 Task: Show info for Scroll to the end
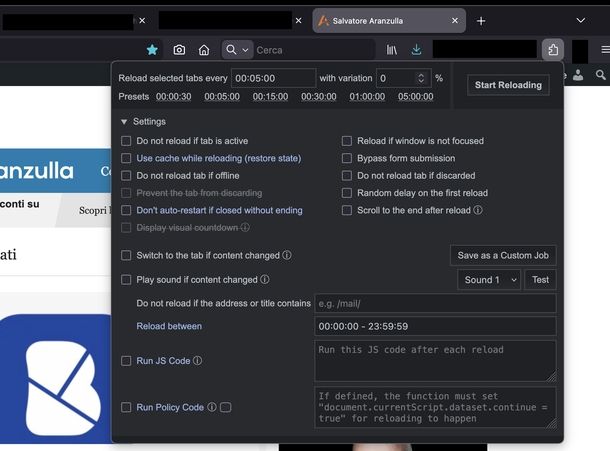pyautogui.click(x=478, y=210)
